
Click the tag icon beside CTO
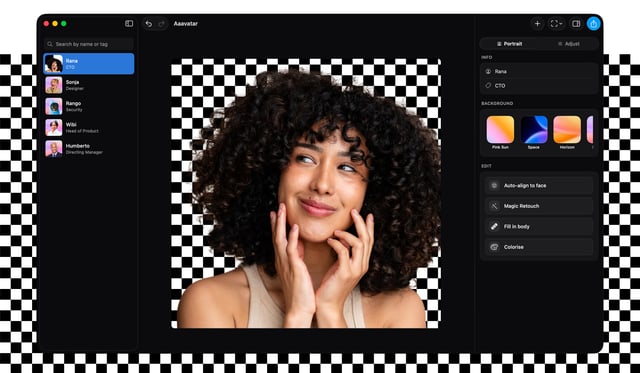click(x=488, y=86)
